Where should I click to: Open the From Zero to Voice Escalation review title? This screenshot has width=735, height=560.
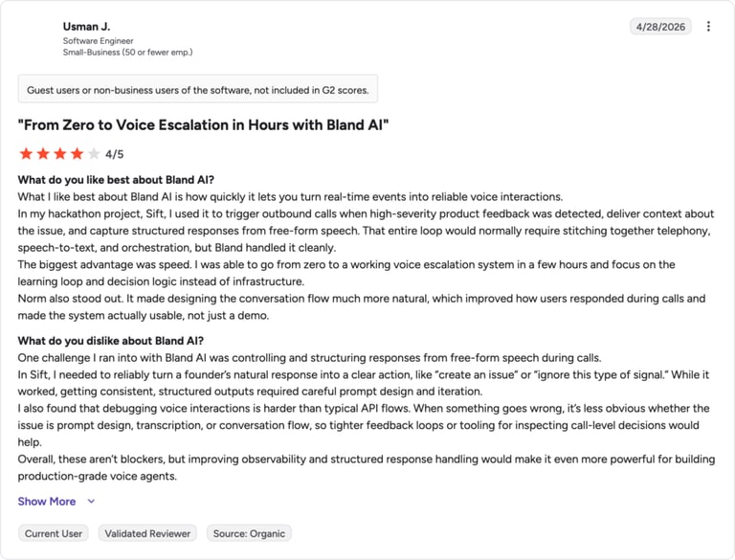click(x=204, y=125)
